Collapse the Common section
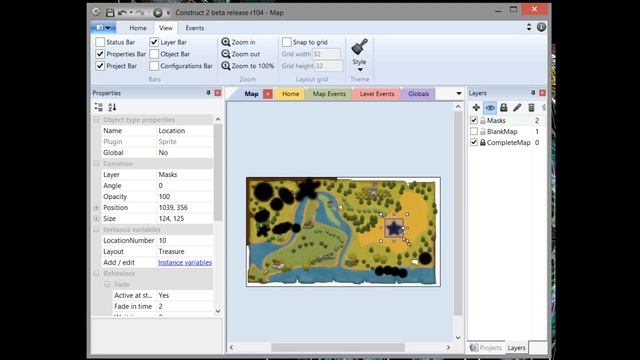 point(96,164)
